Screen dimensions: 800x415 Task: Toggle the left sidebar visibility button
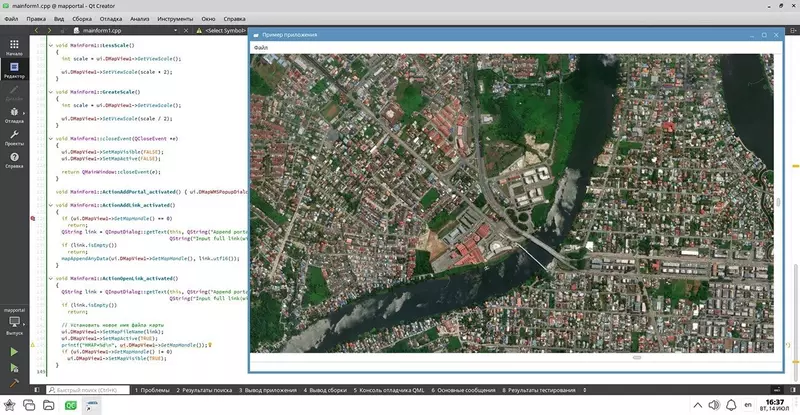coord(37,390)
